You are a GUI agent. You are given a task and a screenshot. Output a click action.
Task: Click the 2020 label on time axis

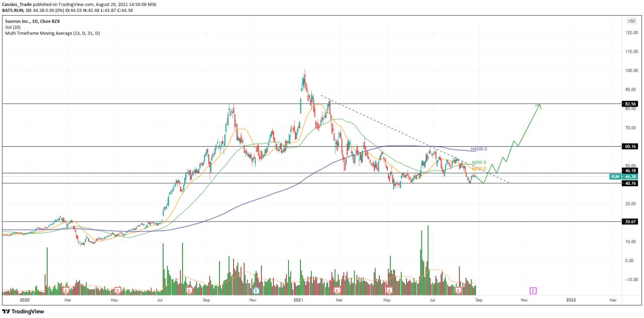pyautogui.click(x=25, y=300)
